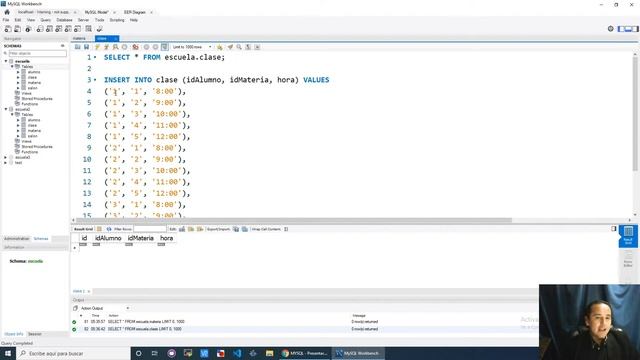Click the hora column header
Image resolution: width=640 pixels, height=360 pixels.
166,238
